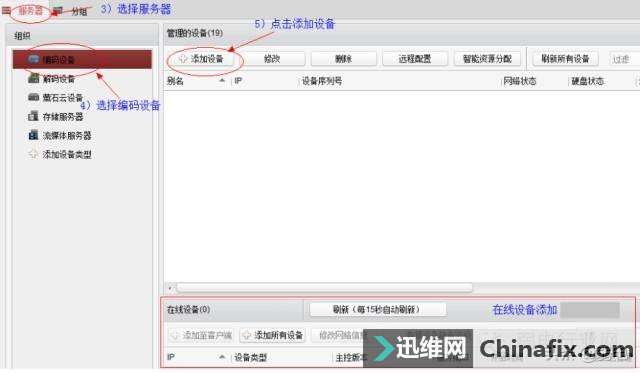Click the menu icon left of 服务器
Screen dimensions: 640x373
(6, 10)
